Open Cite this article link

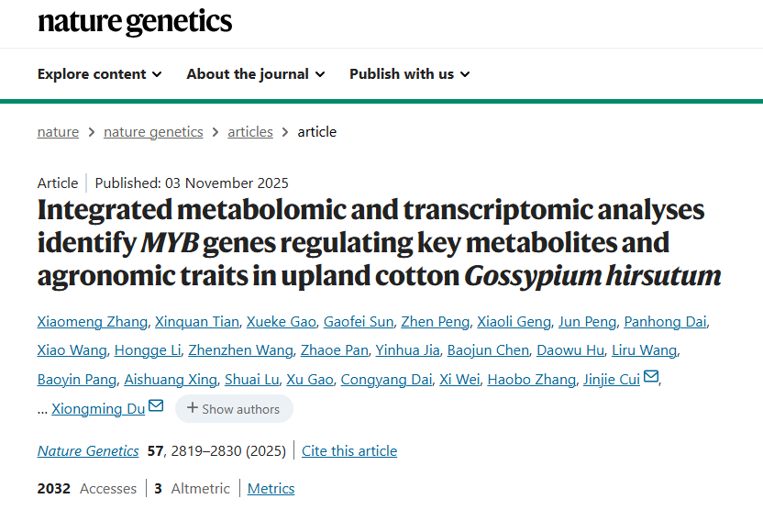click(349, 451)
